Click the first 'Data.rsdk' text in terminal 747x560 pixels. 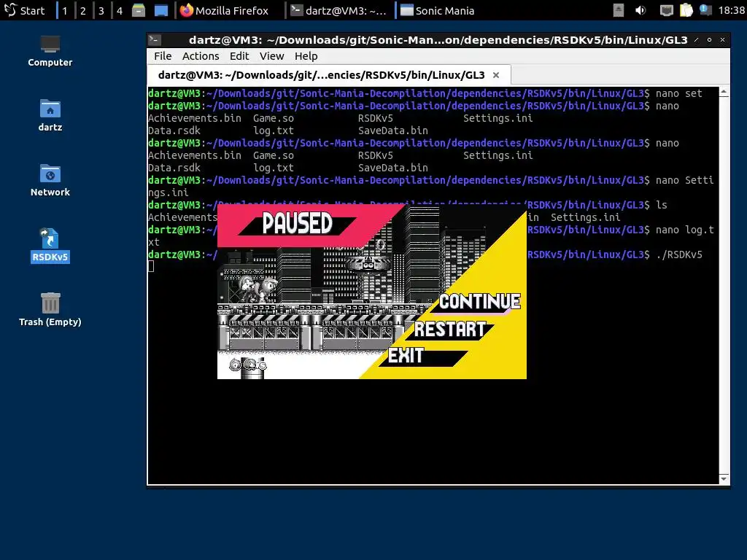pyautogui.click(x=174, y=131)
